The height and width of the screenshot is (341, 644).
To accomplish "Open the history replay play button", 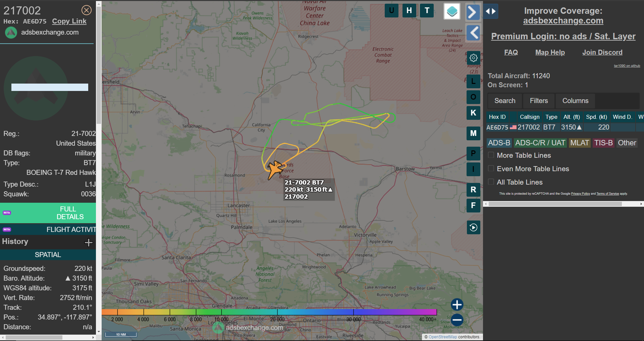I will coord(473,228).
